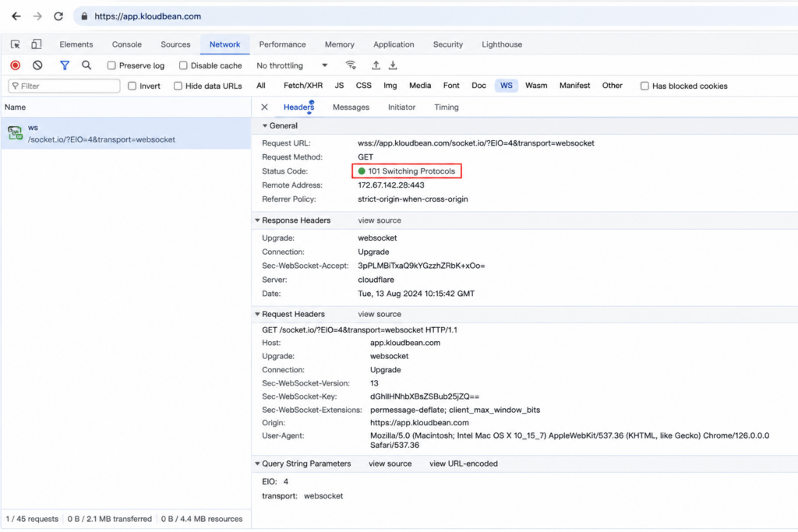This screenshot has height=532, width=798.
Task: Activate the inspect element picker
Action: pyautogui.click(x=16, y=44)
